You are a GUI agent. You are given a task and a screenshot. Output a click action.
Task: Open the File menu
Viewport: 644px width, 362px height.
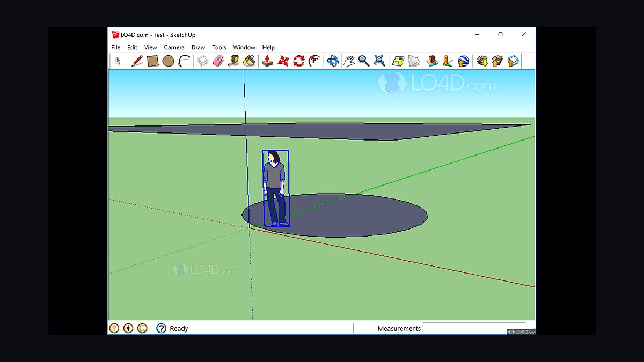coord(116,47)
